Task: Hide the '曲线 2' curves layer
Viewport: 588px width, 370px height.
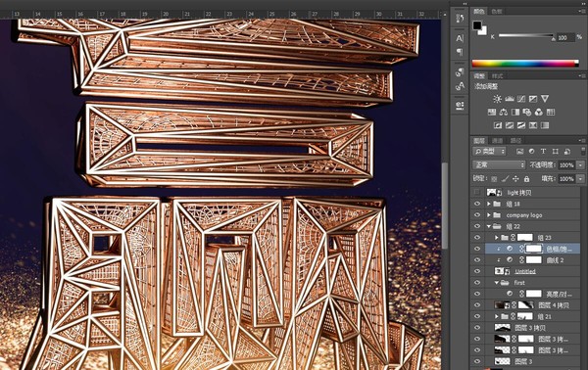Action: coord(477,260)
